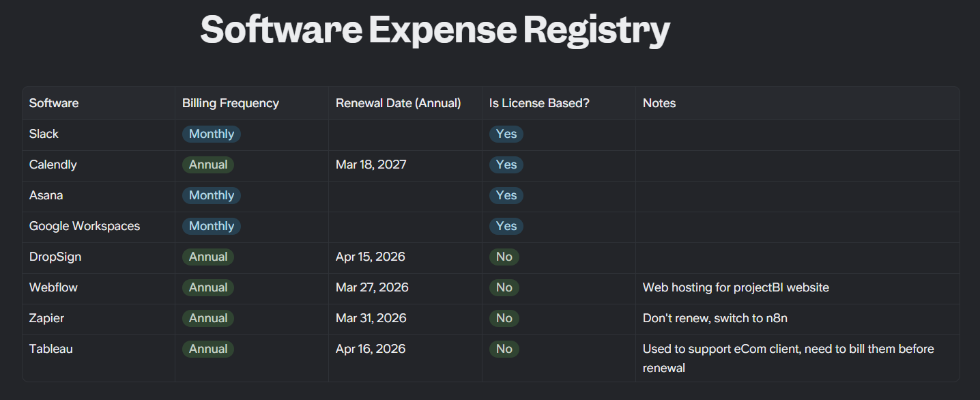Viewport: 980px width, 400px height.
Task: Click the No license tag for Zapier
Action: (x=504, y=318)
